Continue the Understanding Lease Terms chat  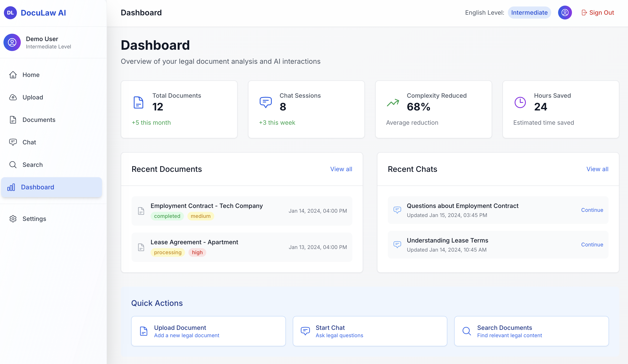point(592,244)
